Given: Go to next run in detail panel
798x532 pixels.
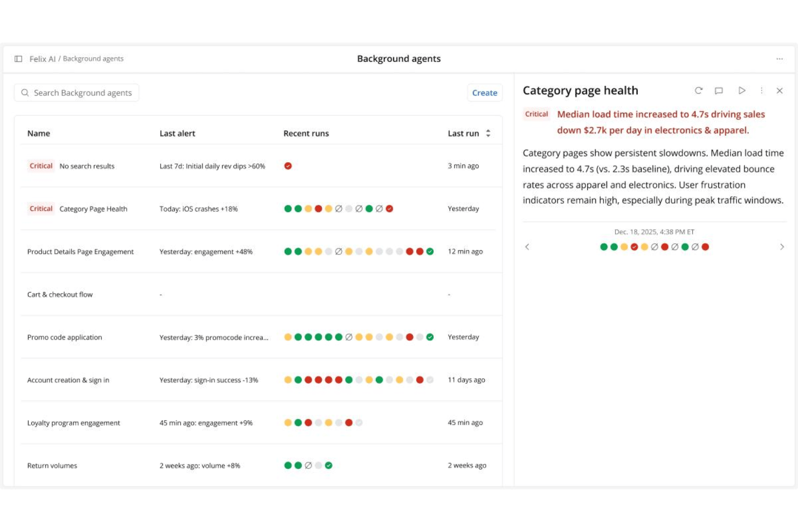Looking at the screenshot, I should click(x=782, y=247).
